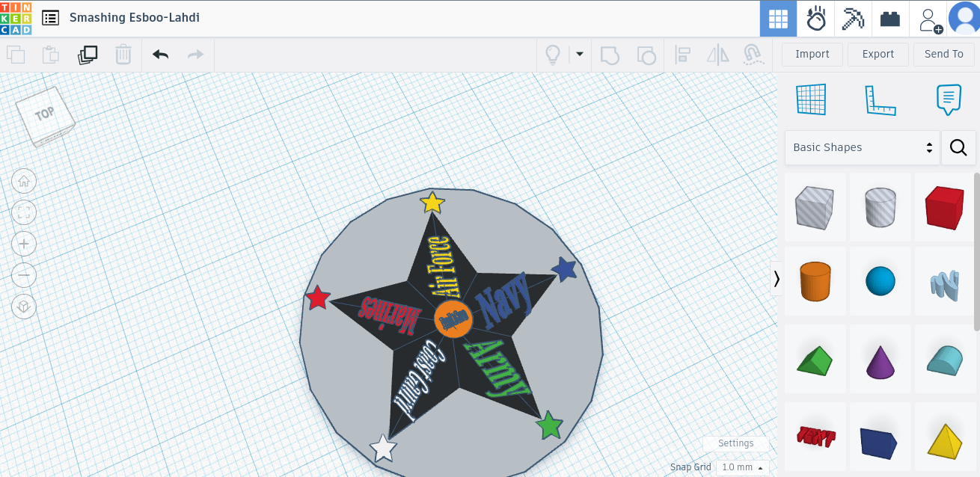Click the Paste toolbar icon
This screenshot has height=477, width=980.
tap(51, 55)
